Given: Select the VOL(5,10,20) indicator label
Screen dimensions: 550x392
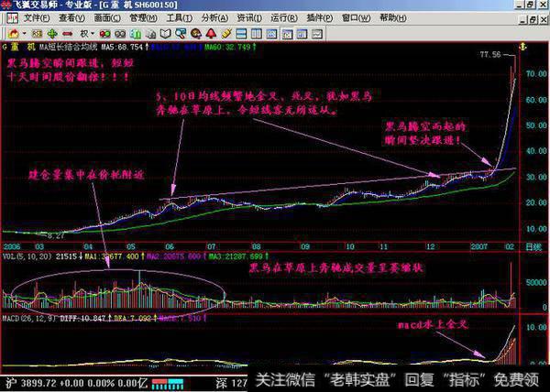Looking at the screenshot, I should pos(27,261).
